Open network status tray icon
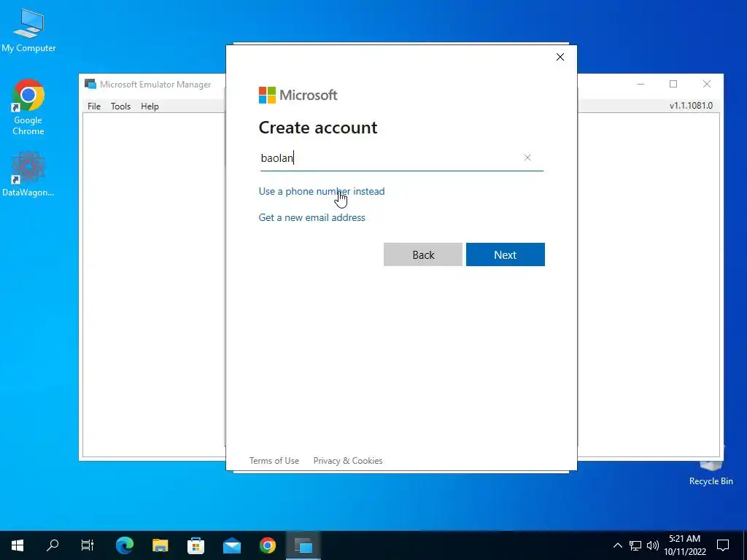Screen dimensions: 747x560 click(635, 545)
